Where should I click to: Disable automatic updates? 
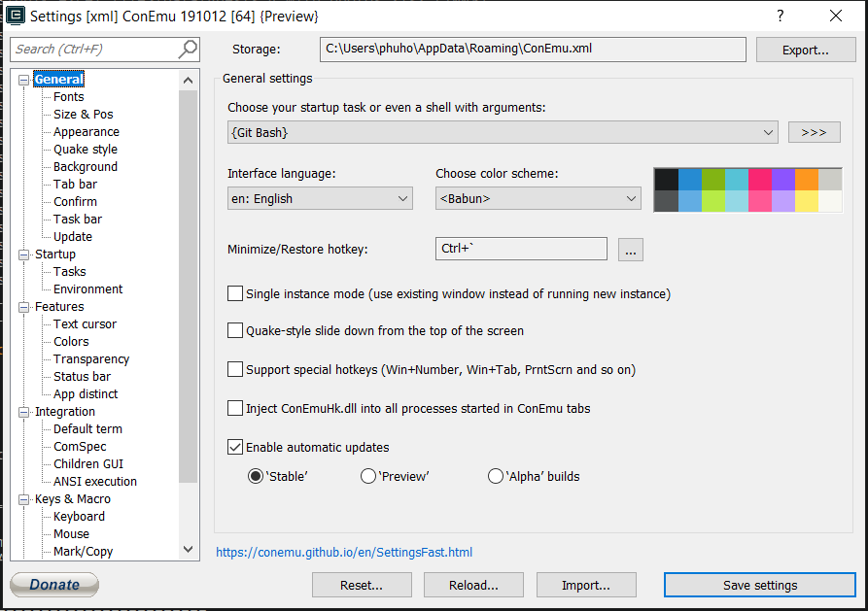234,447
